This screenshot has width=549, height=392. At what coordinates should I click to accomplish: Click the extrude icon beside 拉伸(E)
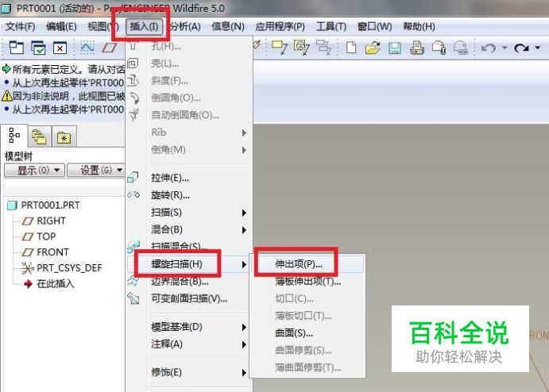pyautogui.click(x=133, y=178)
